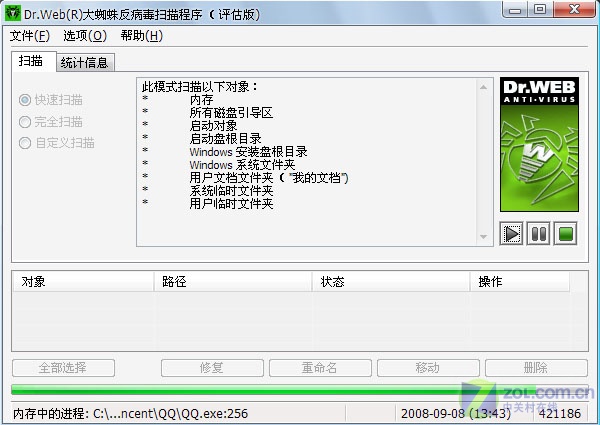Screen dimensions: 600x425
Task: Click the 2008-09-08 (13:43) date in status bar
Action: pos(456,414)
